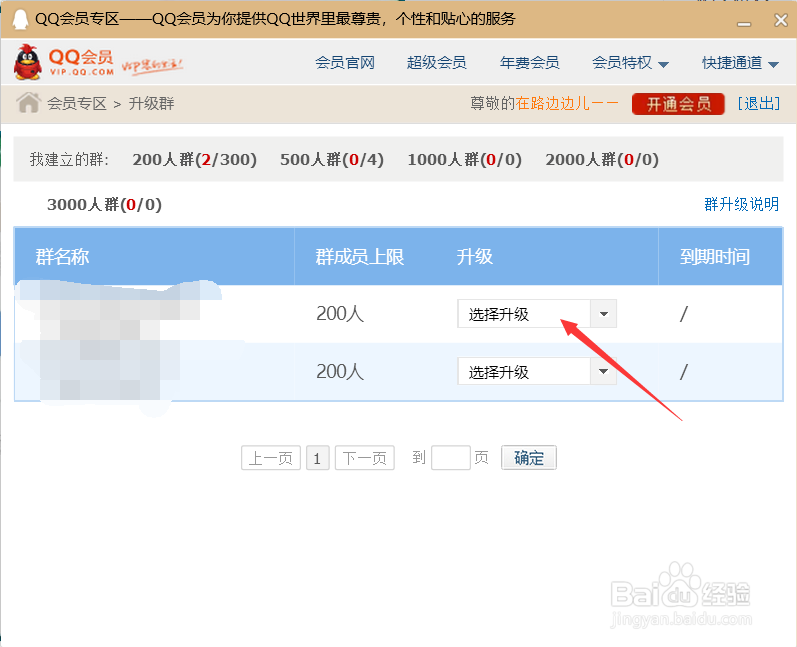This screenshot has width=797, height=647.
Task: Click 下一页 next page button
Action: click(x=365, y=458)
